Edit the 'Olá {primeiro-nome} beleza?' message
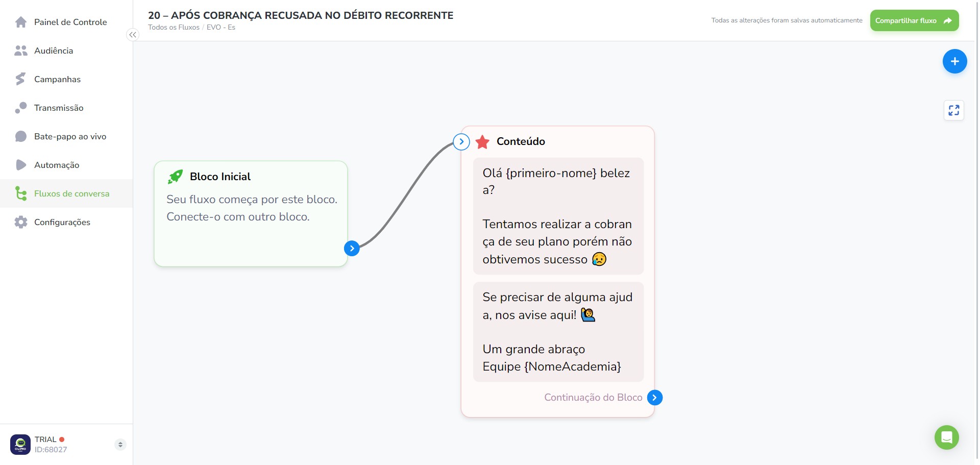Image resolution: width=980 pixels, height=465 pixels. (x=558, y=216)
